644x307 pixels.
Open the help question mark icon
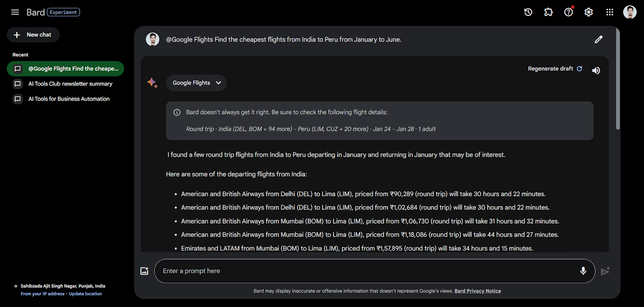568,12
